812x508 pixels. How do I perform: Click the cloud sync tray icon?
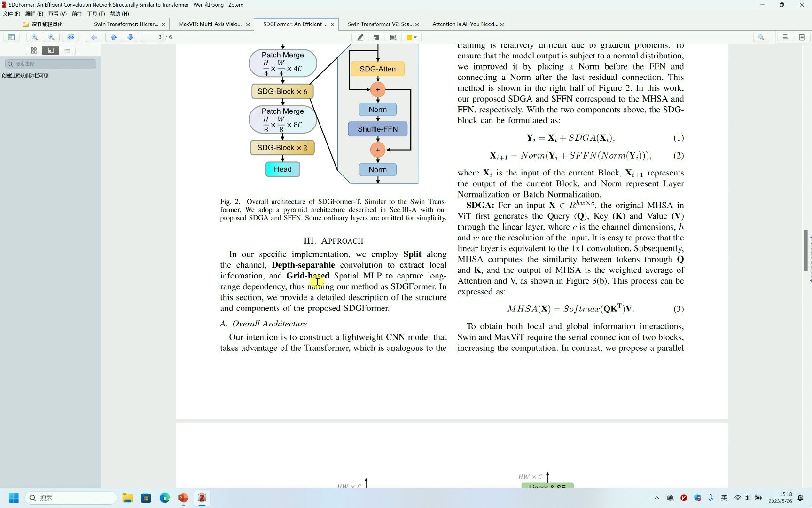(671, 498)
